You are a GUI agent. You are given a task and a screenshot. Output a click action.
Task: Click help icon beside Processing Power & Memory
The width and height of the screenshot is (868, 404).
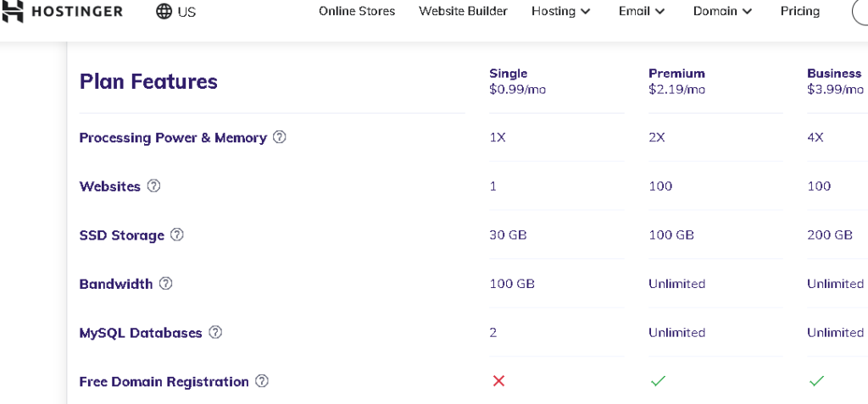(279, 137)
